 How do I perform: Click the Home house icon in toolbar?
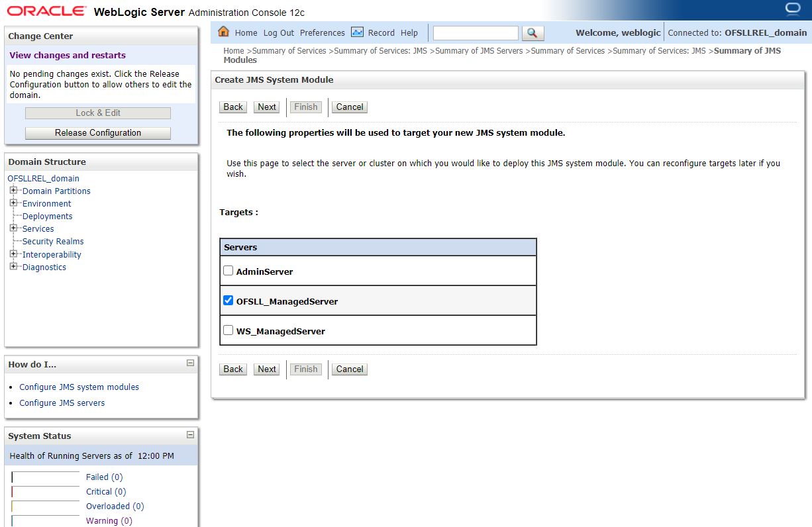[x=223, y=32]
